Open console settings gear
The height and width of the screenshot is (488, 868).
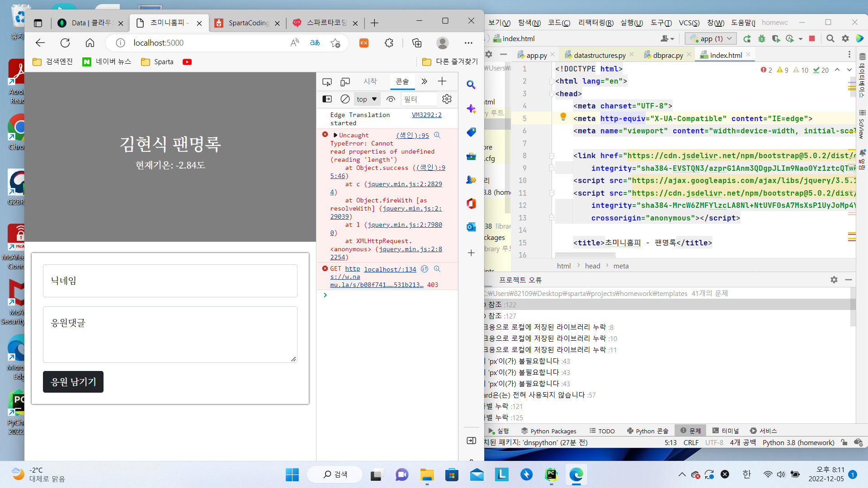(447, 99)
